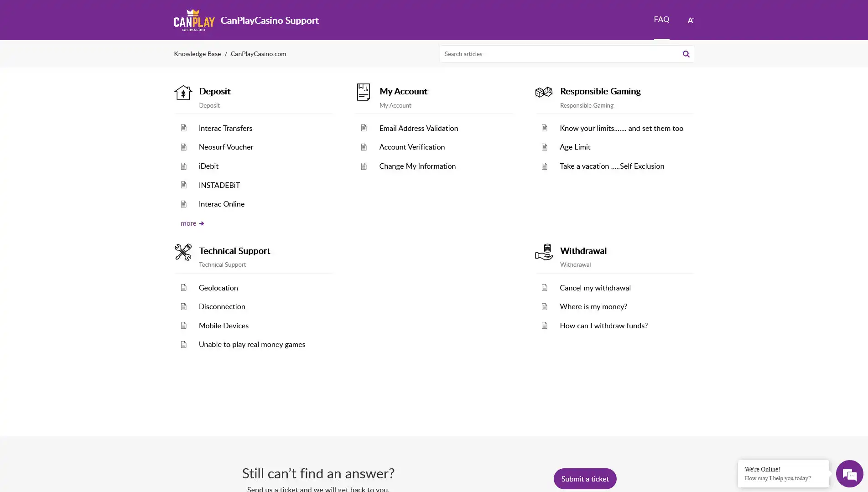The width and height of the screenshot is (868, 492).
Task: Open How can I withdraw funds? article
Action: 603,326
